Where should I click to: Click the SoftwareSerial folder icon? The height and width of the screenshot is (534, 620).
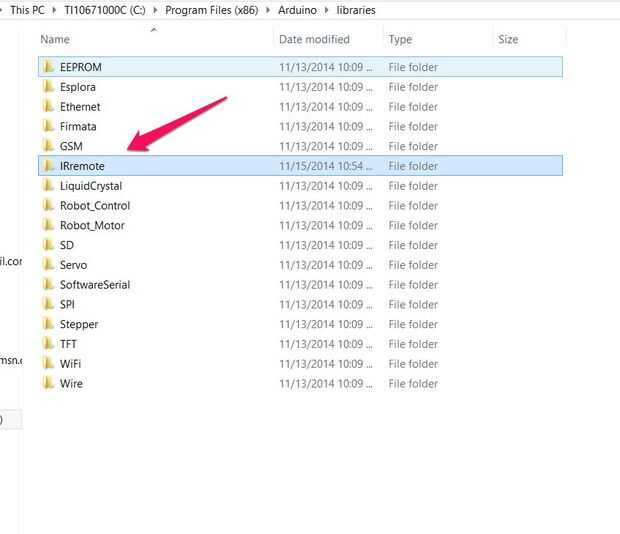coord(48,284)
